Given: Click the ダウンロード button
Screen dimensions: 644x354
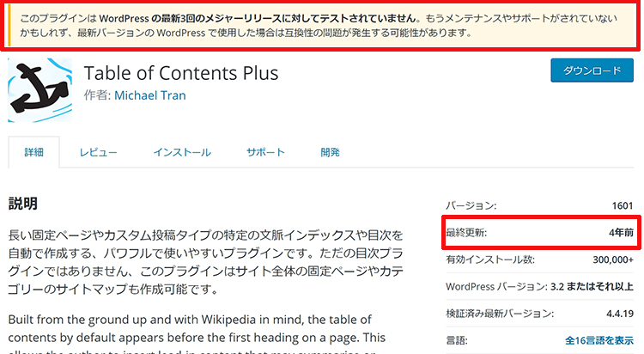Looking at the screenshot, I should (592, 70).
